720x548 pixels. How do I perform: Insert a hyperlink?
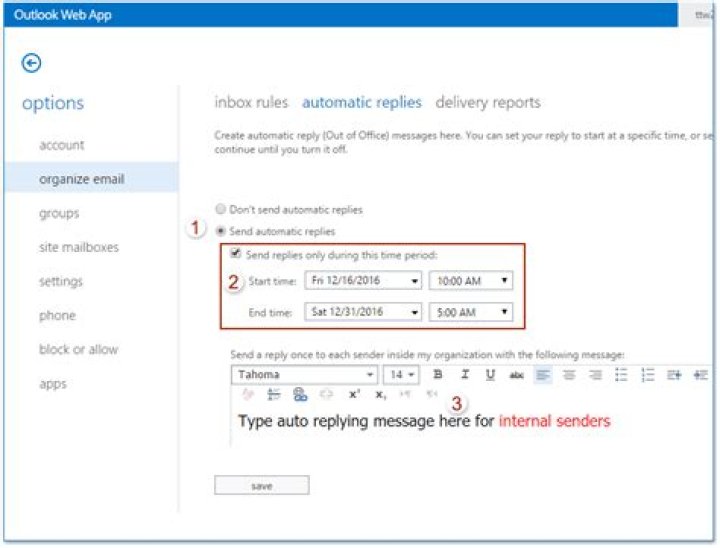300,394
